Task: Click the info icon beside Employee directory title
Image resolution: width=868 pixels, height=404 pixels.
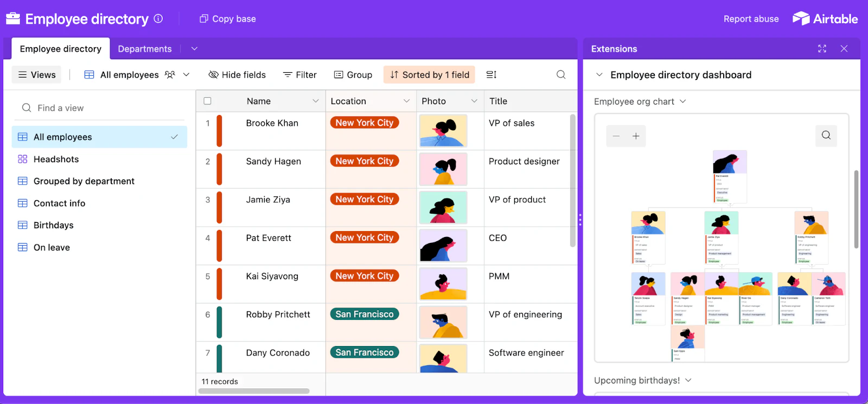Action: [x=158, y=18]
